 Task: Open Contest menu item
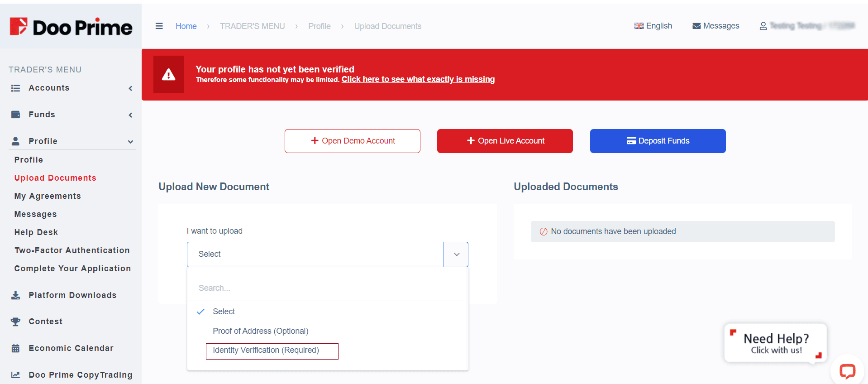tap(46, 322)
